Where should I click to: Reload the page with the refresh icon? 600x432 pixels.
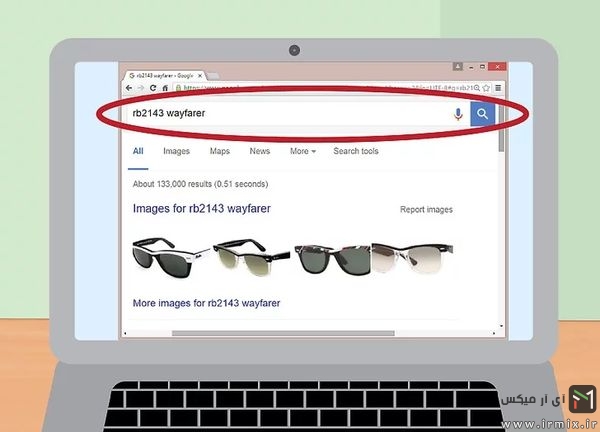[x=153, y=88]
